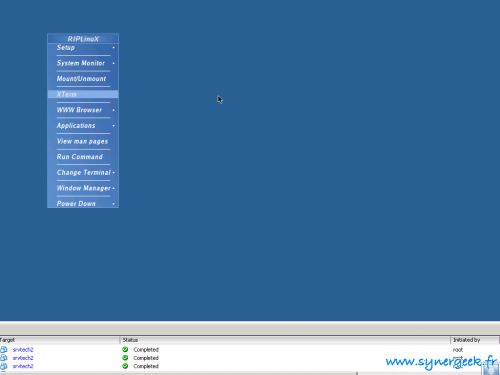Click the third srvtech2 target link
This screenshot has height=375, width=500.
tap(23, 366)
